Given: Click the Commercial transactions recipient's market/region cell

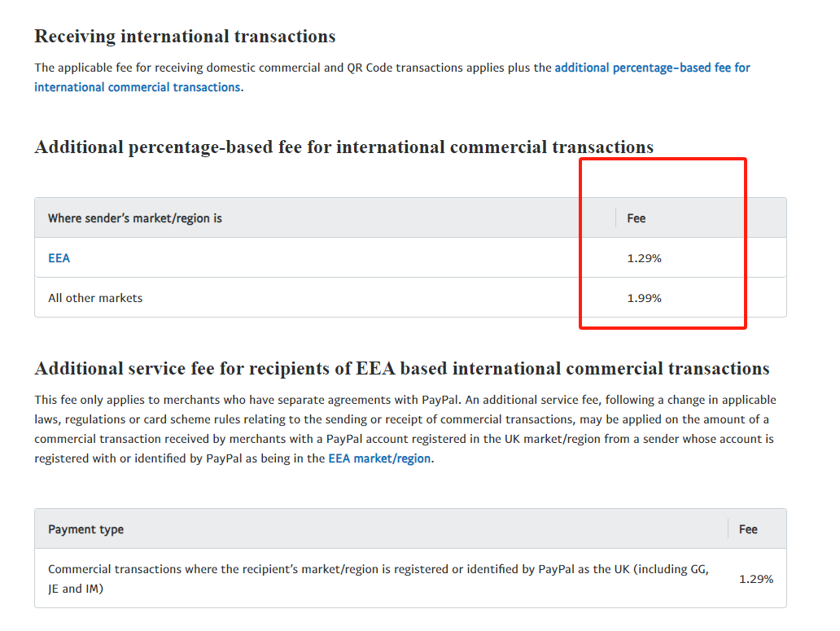Looking at the screenshot, I should 378,579.
